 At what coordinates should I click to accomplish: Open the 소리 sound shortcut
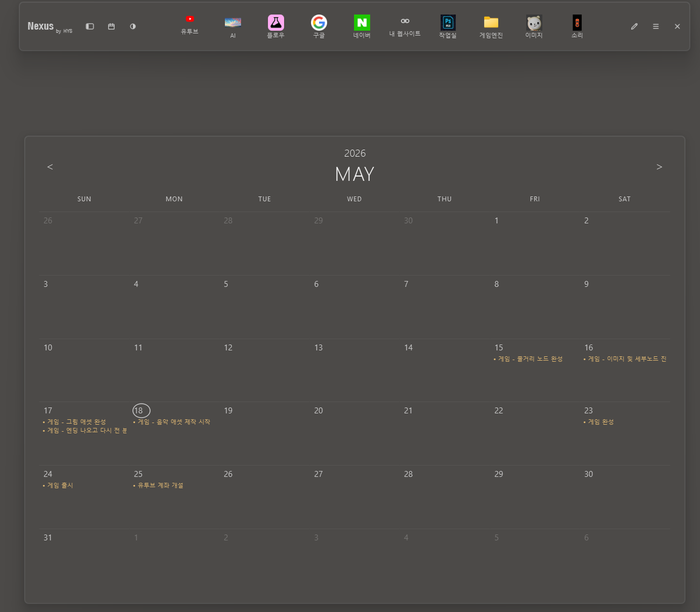pyautogui.click(x=577, y=26)
